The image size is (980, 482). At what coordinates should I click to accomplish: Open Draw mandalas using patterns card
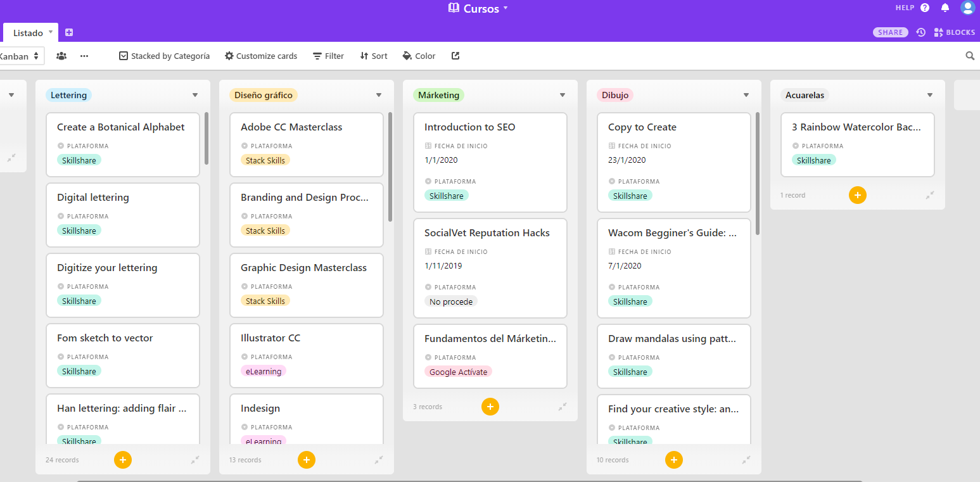click(x=674, y=356)
